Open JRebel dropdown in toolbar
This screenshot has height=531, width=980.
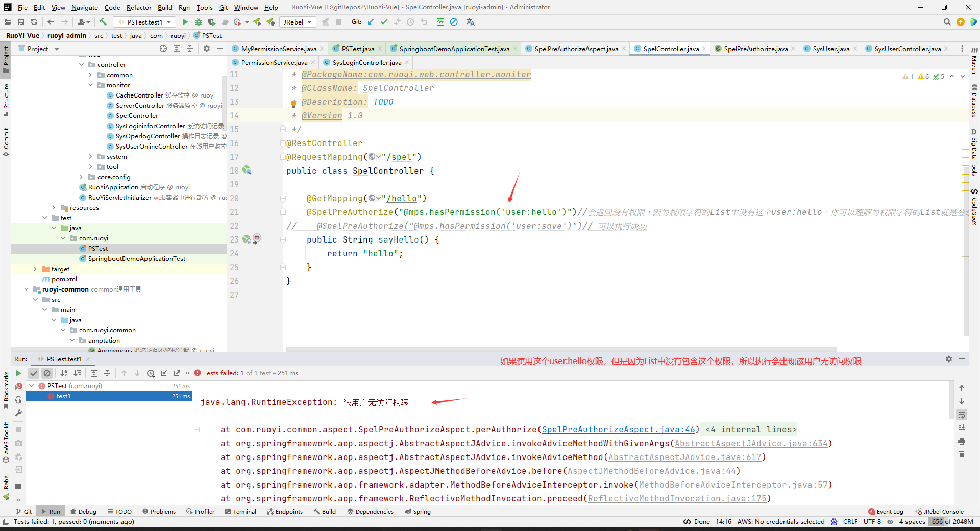click(298, 22)
